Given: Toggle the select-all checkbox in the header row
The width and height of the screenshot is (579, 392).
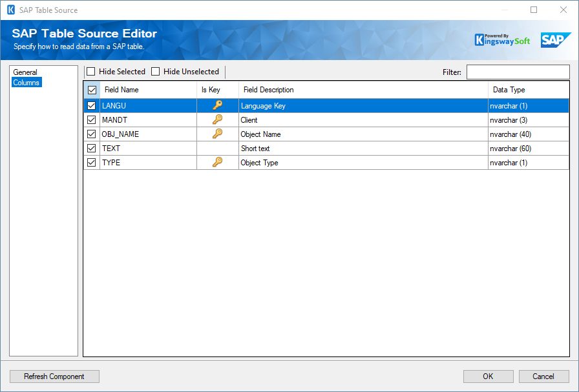Looking at the screenshot, I should (x=91, y=89).
